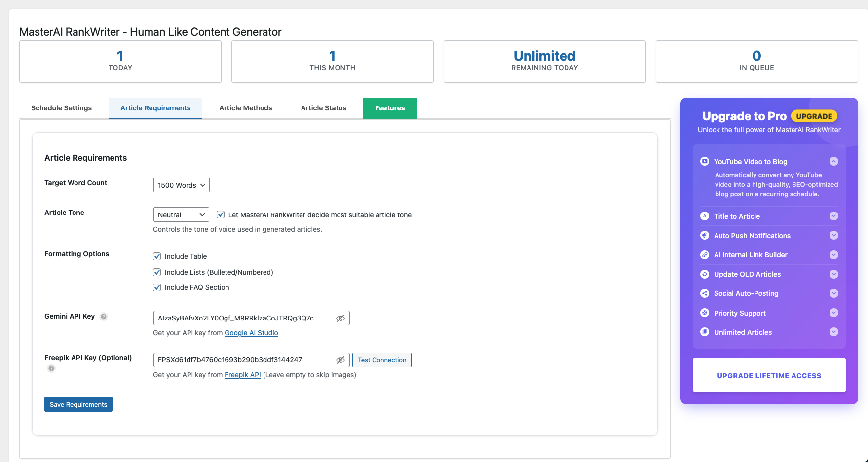Uncheck letting RankWriter decide article tone
The width and height of the screenshot is (868, 462).
coord(221,214)
